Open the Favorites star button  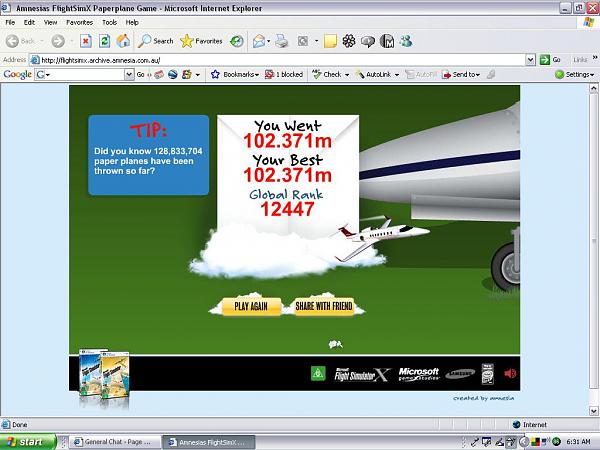(x=202, y=41)
